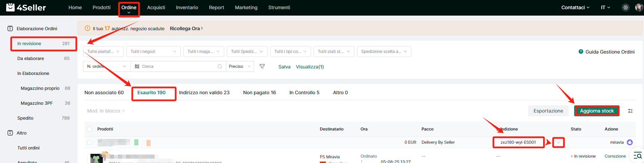
Task: Open Guida Gestione Ordini link
Action: 610,52
